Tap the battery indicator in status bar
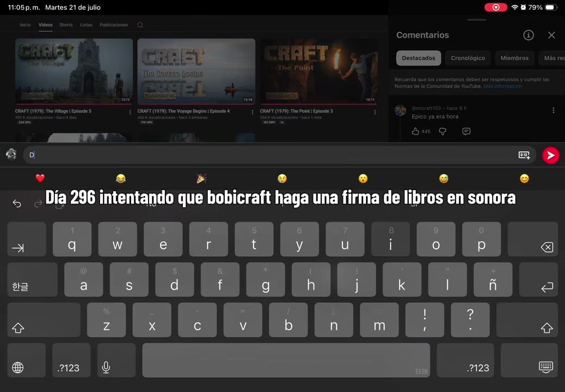 551,7
